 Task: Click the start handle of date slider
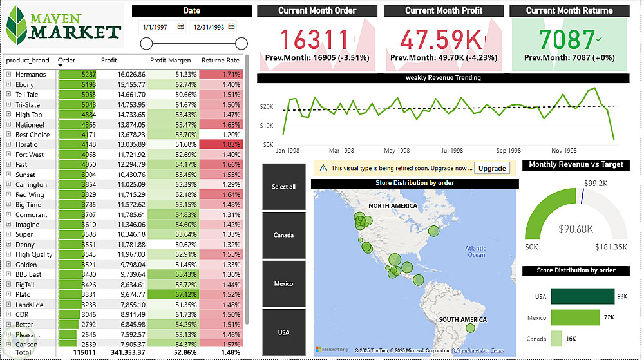146,43
